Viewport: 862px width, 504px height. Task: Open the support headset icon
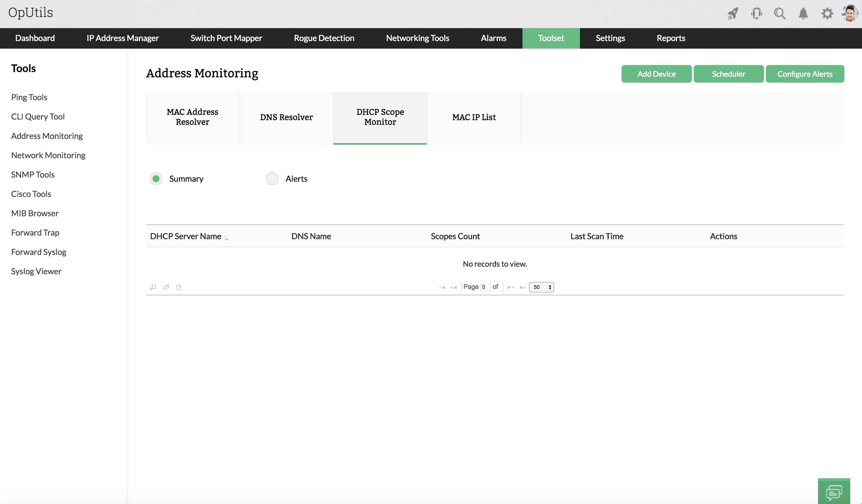click(x=756, y=14)
